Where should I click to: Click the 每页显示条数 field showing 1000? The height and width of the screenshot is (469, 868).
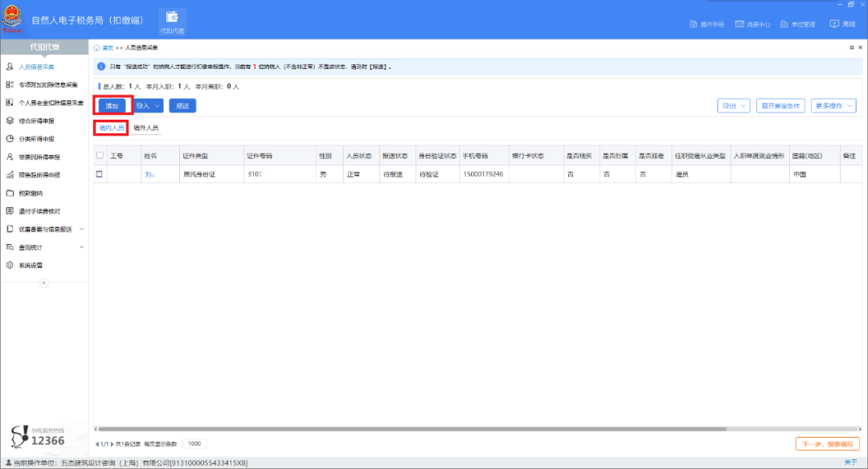point(194,443)
